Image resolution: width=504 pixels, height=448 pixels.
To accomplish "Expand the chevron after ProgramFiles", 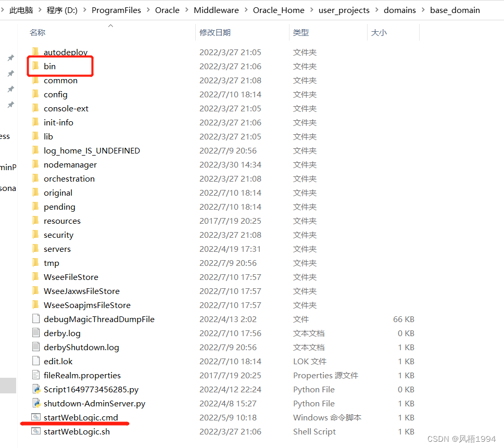I will coord(148,10).
